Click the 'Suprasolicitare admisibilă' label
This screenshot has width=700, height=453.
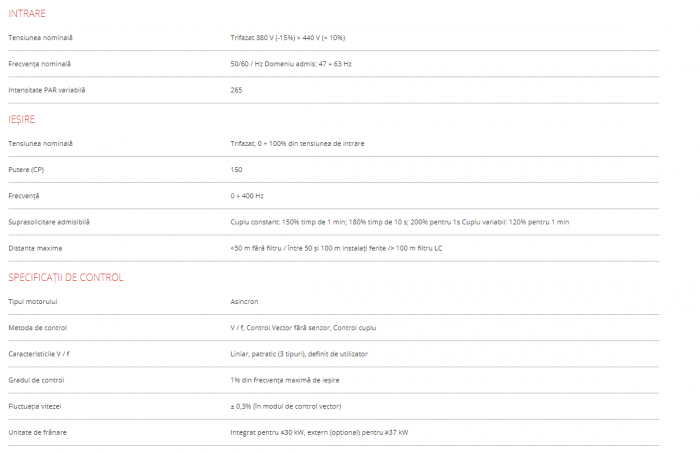(x=49, y=221)
